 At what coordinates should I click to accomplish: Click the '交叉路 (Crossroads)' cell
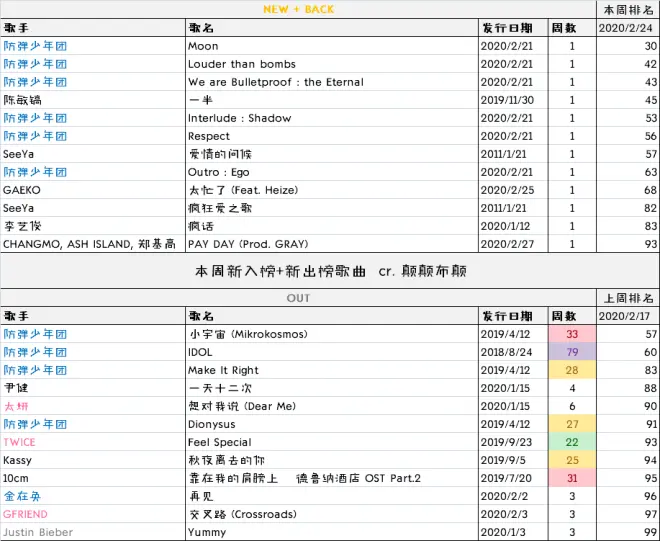332,514
